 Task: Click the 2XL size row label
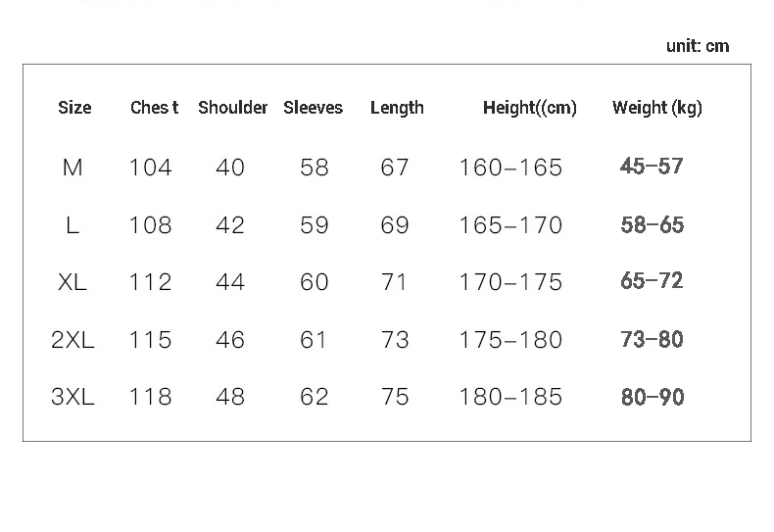(73, 340)
